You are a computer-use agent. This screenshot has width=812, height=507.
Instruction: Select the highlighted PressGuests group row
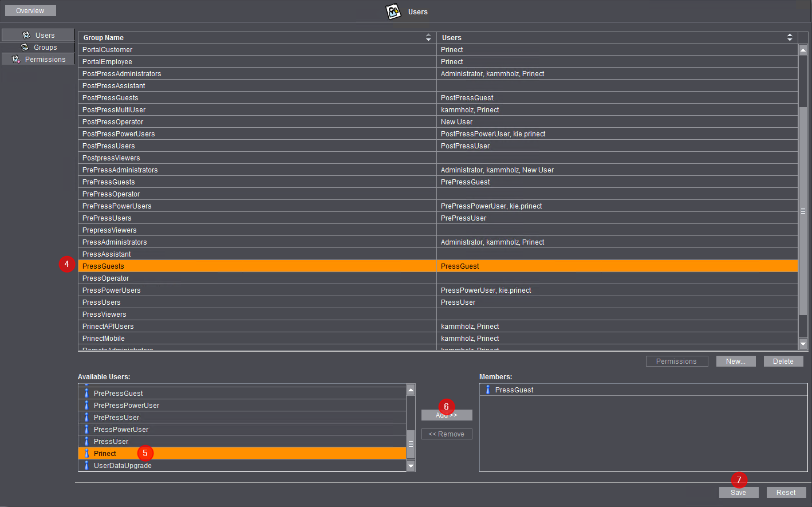[438, 266]
